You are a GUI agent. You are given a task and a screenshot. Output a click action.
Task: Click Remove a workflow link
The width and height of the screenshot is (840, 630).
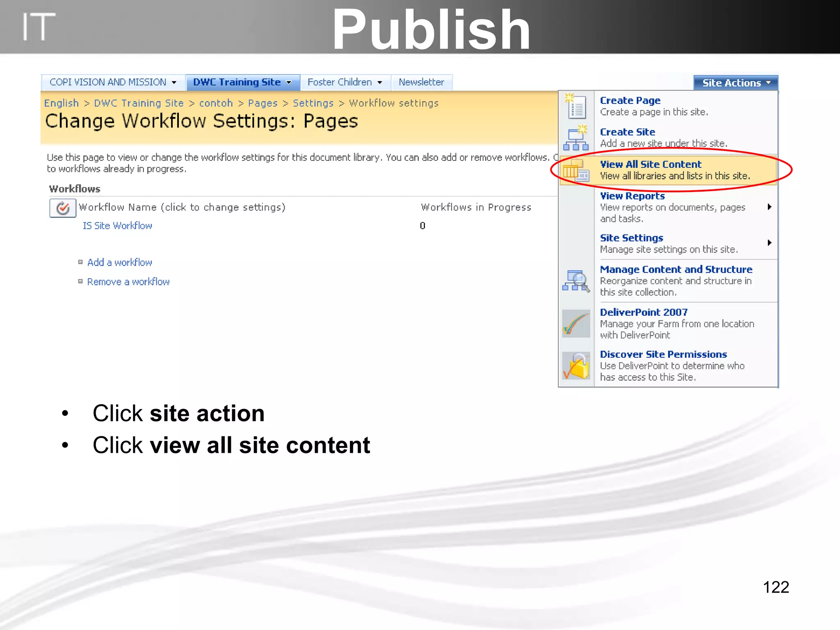pos(128,282)
